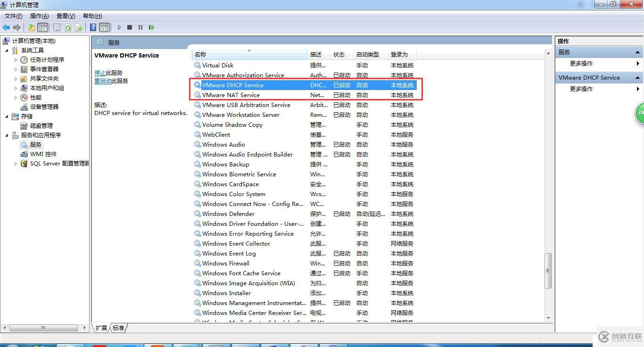Click the gear icon beside Windows Installer
Screen dimensions: 644x347
click(198, 293)
